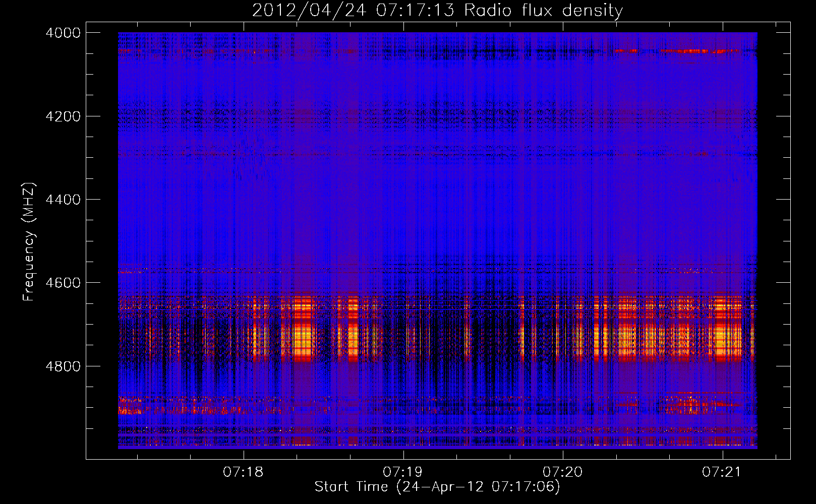Click the 07:21 time tick label
The width and height of the screenshot is (816, 504).
click(722, 472)
